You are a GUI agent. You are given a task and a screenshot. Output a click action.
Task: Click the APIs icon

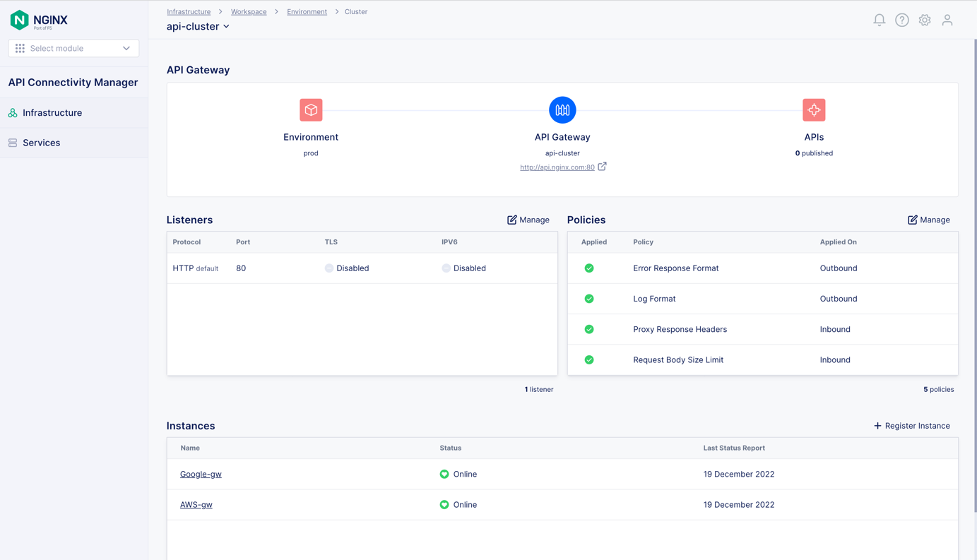coord(814,110)
